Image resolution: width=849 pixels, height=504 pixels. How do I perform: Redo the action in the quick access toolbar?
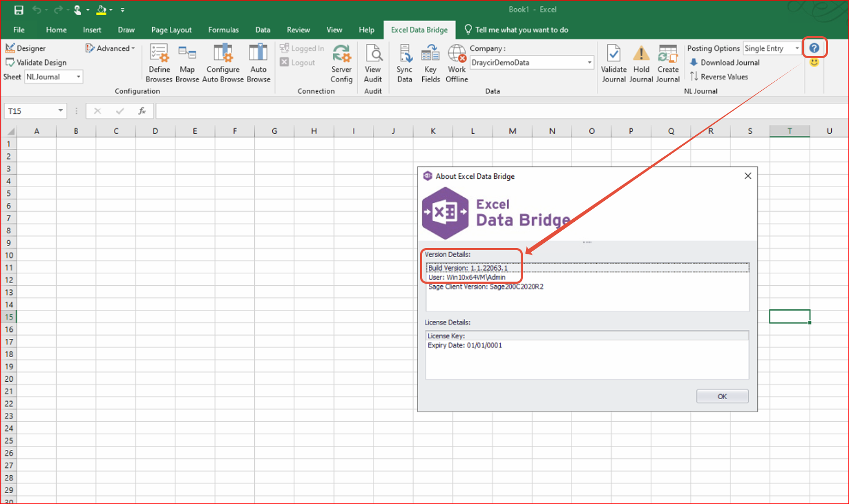58,10
